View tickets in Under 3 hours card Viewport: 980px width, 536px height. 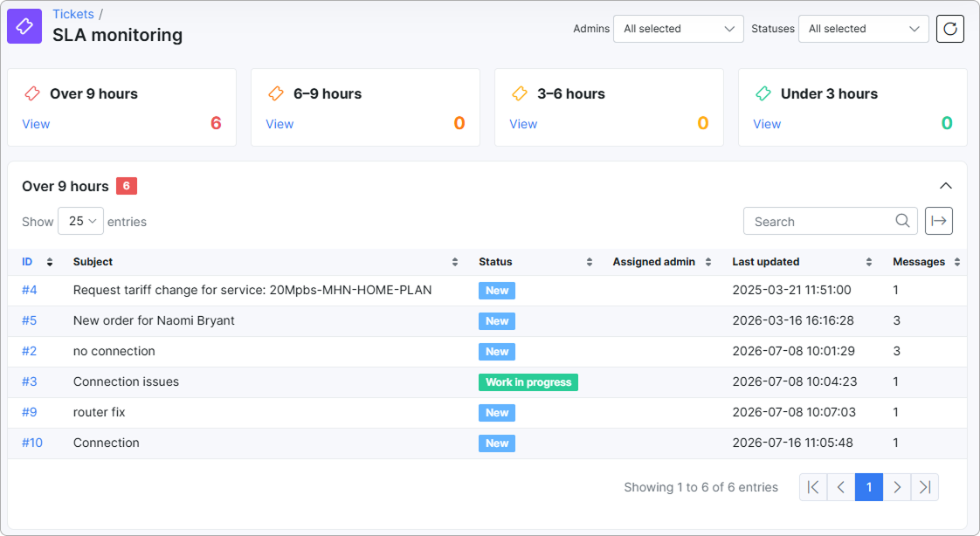tap(767, 124)
